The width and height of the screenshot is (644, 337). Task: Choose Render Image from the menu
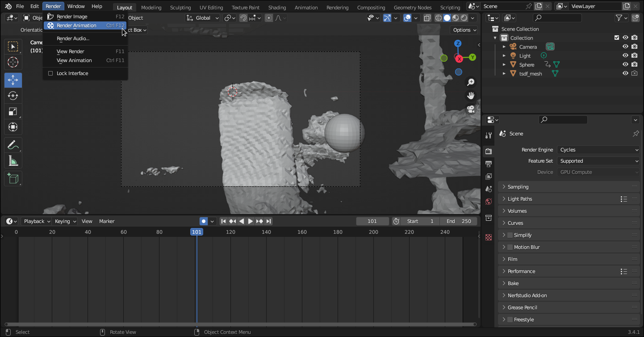[x=72, y=17]
